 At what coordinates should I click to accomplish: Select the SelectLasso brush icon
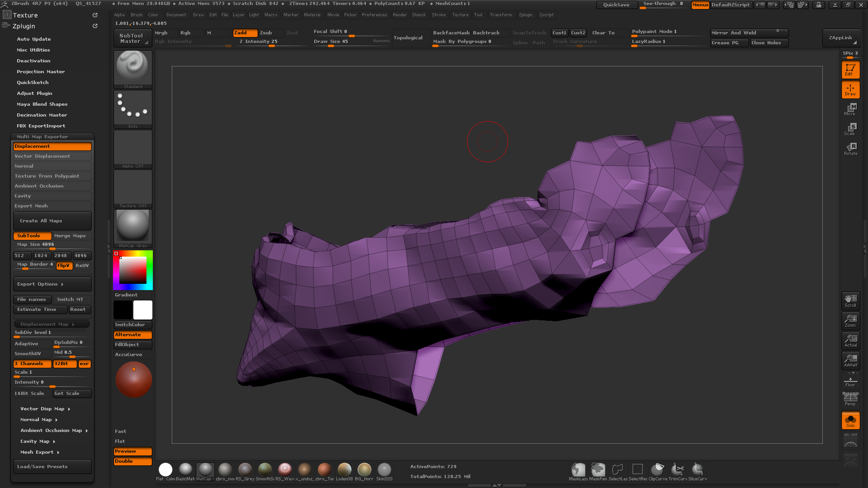[618, 472]
